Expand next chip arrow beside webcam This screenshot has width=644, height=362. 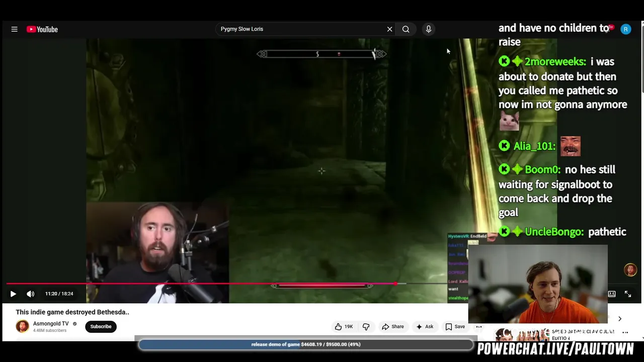[x=620, y=319]
